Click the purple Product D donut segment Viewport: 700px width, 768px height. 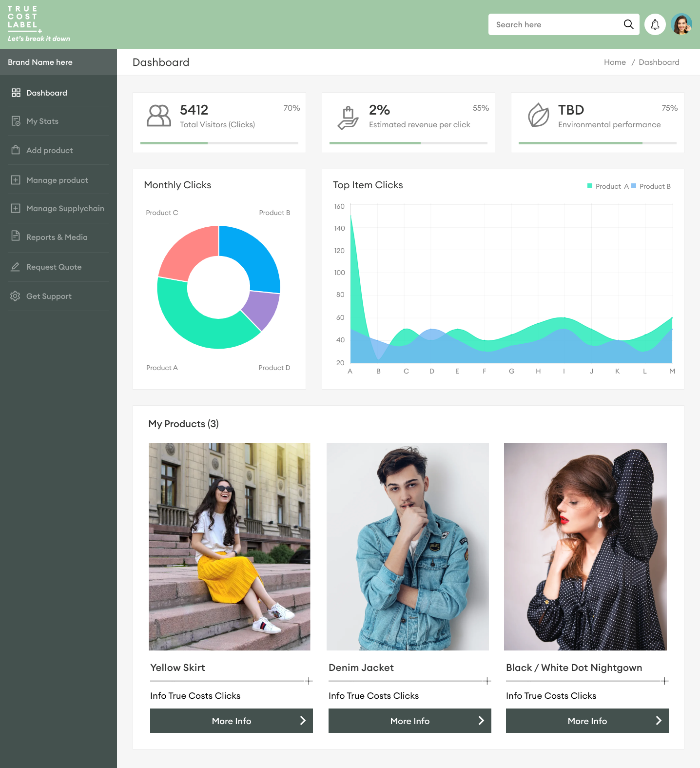pos(263,310)
